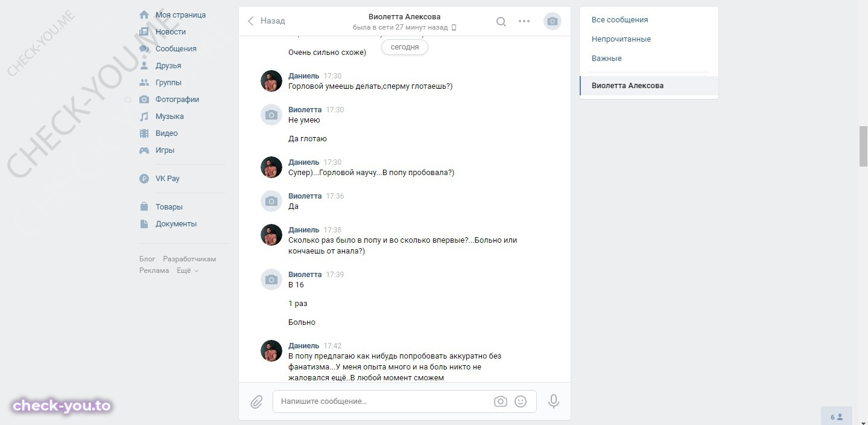Open the Видео film icon
The width and height of the screenshot is (868, 425).
(x=144, y=133)
